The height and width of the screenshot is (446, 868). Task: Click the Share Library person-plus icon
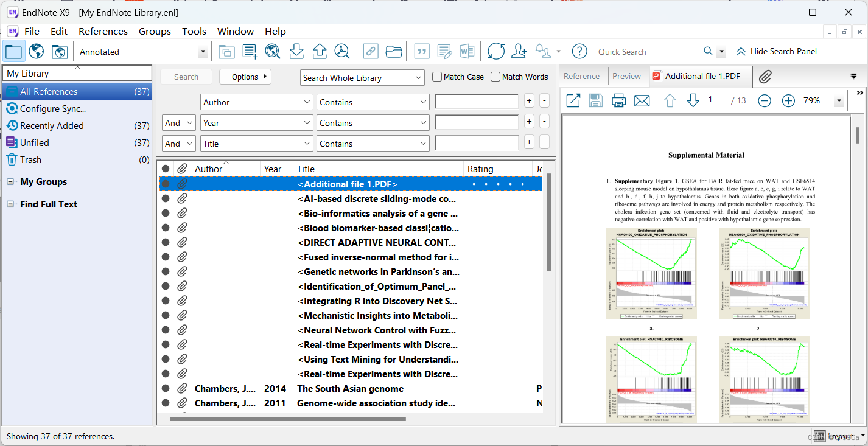pos(519,52)
